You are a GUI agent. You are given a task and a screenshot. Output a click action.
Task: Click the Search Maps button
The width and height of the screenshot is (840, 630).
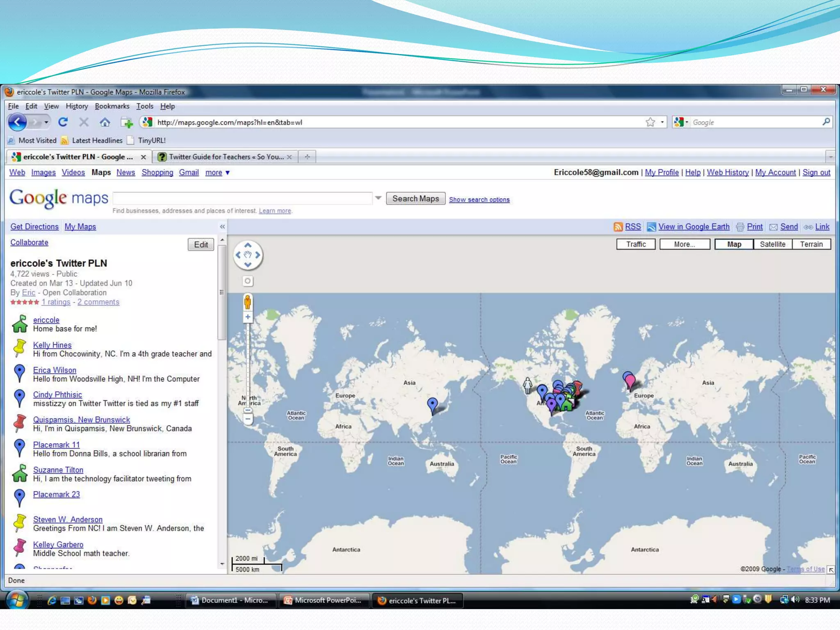(x=415, y=199)
